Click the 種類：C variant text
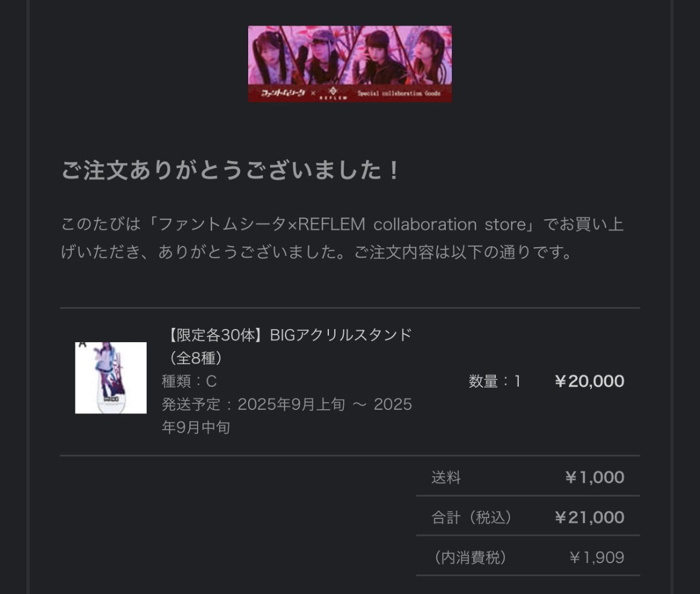 (189, 381)
